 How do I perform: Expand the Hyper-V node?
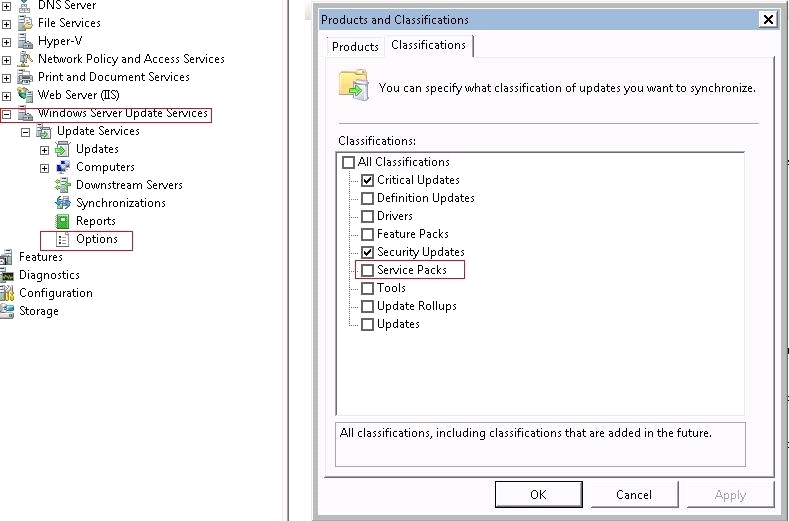click(6, 42)
